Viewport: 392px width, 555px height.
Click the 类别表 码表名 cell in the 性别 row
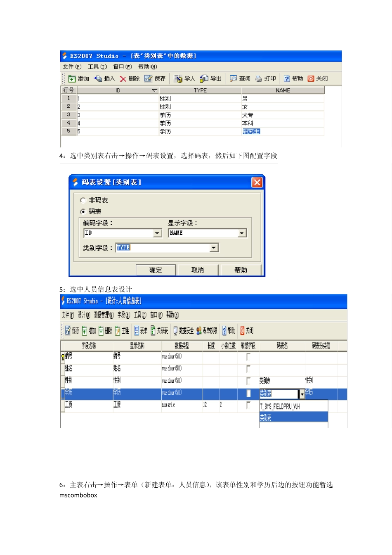point(282,381)
